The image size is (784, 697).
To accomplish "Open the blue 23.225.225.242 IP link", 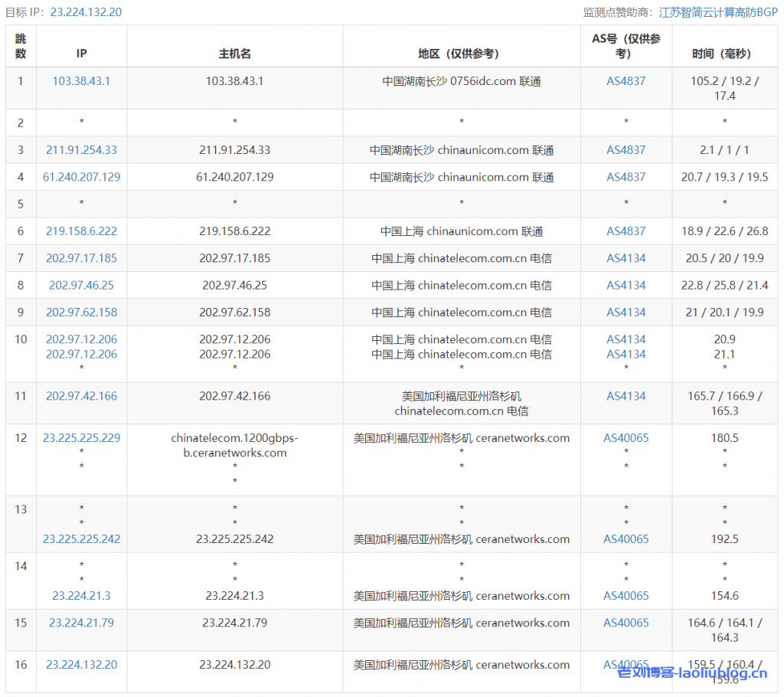I will (x=81, y=539).
